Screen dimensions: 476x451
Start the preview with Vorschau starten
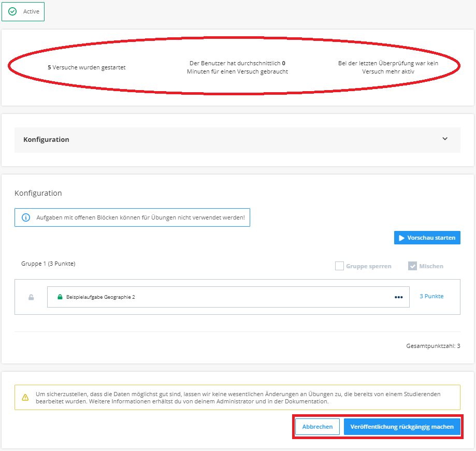pyautogui.click(x=427, y=238)
